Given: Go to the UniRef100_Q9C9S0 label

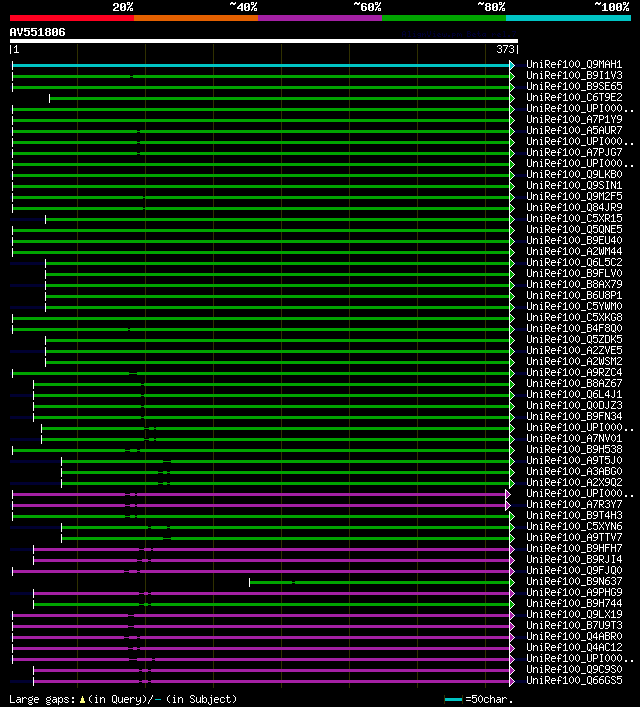Looking at the screenshot, I should coord(574,670).
